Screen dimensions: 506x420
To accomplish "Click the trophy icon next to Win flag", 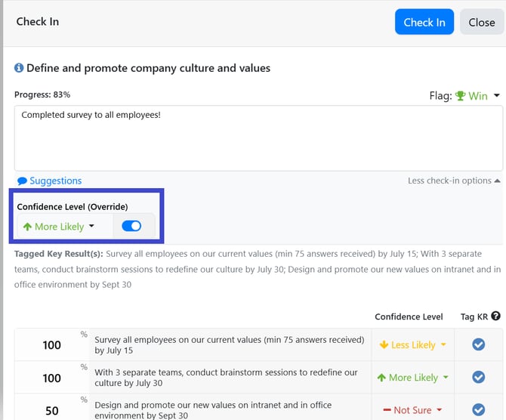I will pyautogui.click(x=460, y=96).
